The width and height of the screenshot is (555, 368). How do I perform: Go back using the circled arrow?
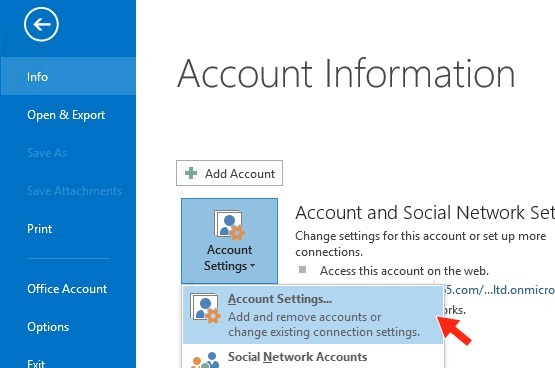(x=41, y=24)
